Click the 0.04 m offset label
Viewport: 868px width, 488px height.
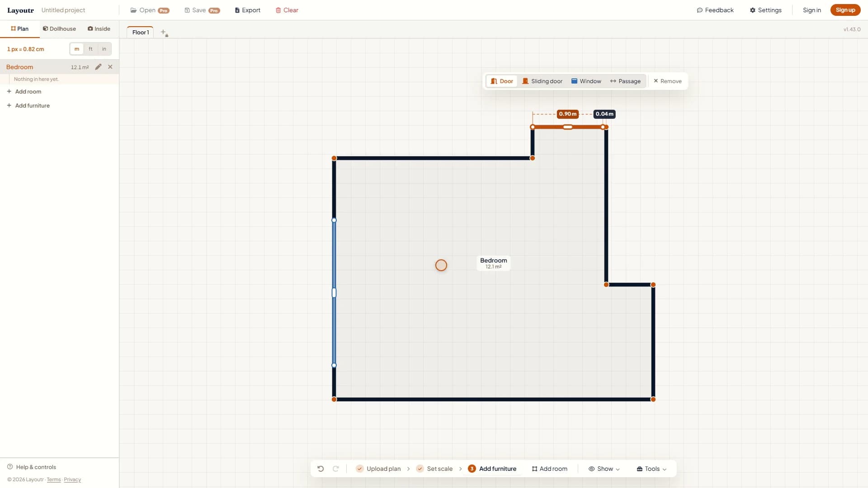(x=604, y=114)
